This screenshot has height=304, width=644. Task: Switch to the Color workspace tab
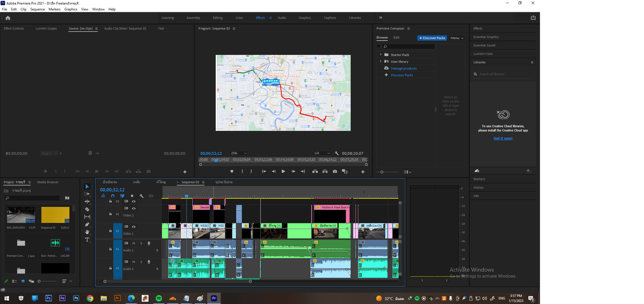point(239,18)
